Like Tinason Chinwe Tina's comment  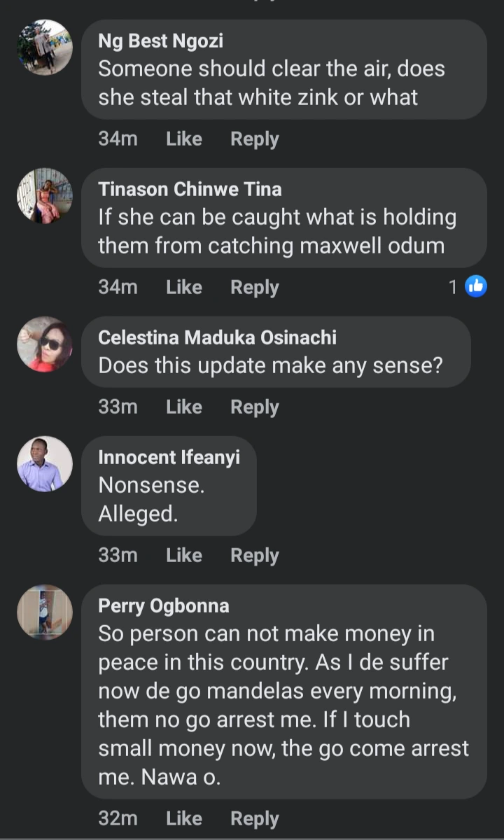click(184, 288)
